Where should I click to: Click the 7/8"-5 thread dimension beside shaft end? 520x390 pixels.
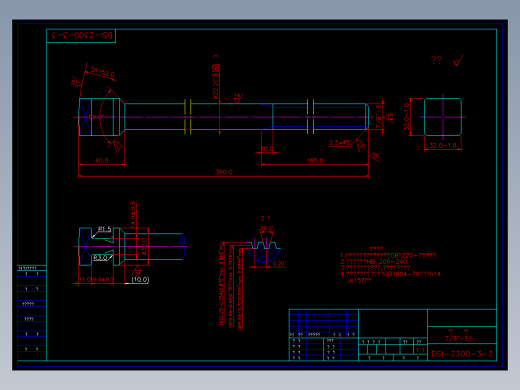coord(379,116)
